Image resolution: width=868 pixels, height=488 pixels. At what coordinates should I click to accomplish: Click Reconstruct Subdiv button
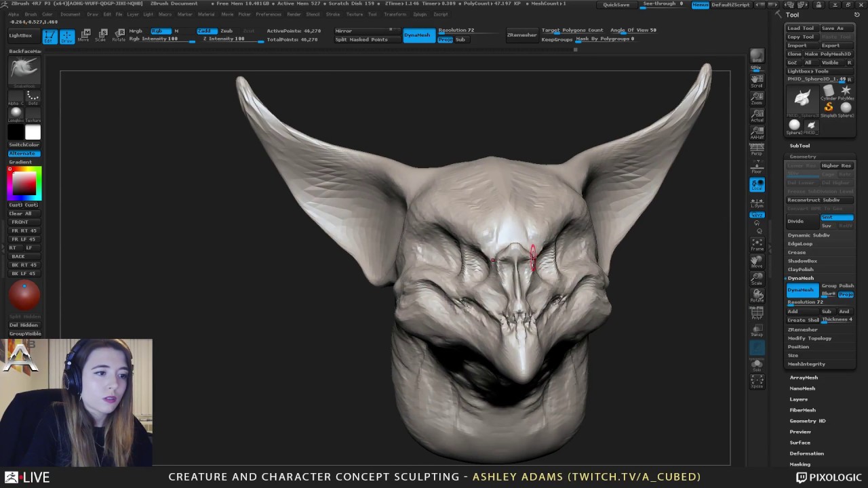(x=820, y=200)
